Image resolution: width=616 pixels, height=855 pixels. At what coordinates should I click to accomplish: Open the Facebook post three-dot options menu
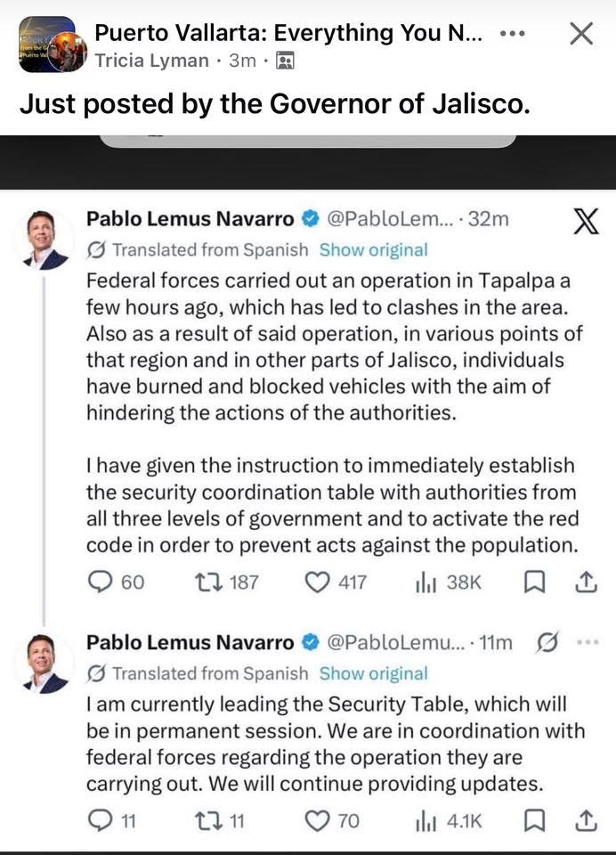coord(513,34)
